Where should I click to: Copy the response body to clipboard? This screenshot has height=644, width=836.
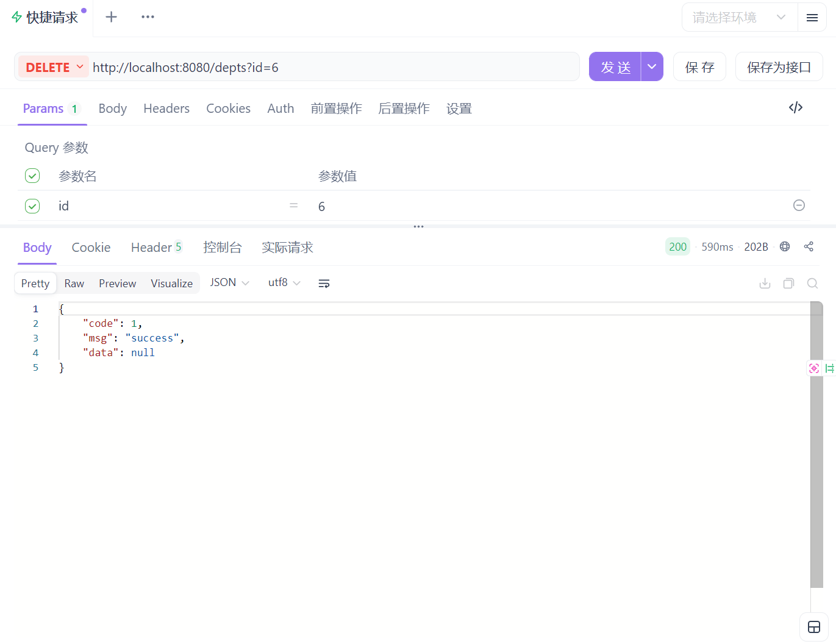(x=788, y=283)
